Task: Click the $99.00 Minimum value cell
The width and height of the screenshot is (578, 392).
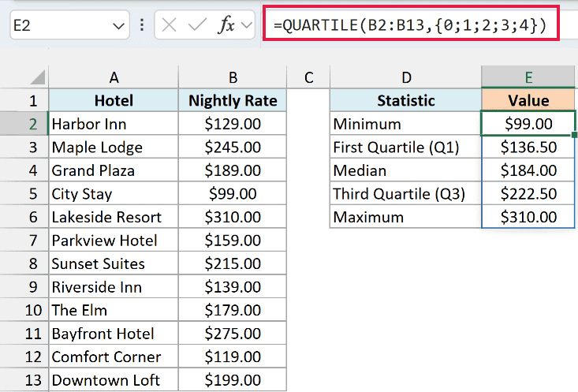Action: point(528,124)
